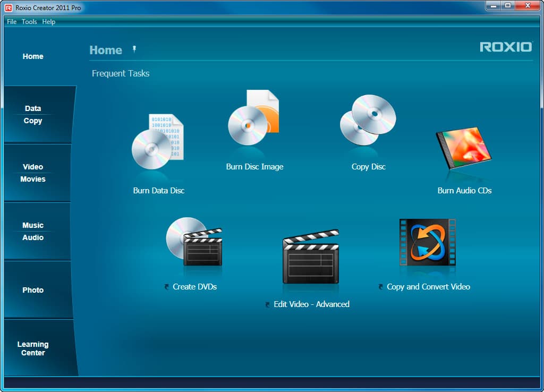The height and width of the screenshot is (392, 544).
Task: Open the File menu
Action: pos(12,21)
